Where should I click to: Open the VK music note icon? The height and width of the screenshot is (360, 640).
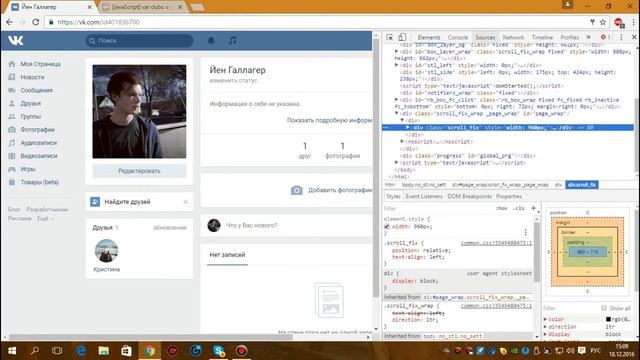pyautogui.click(x=232, y=40)
